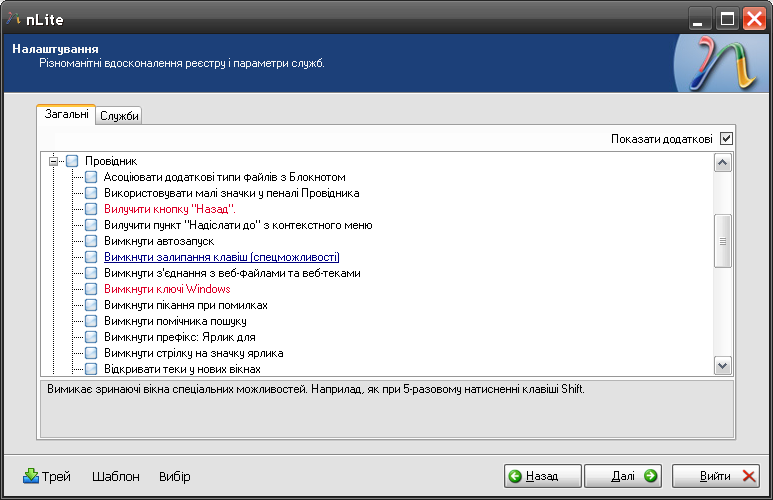Open the Шаблон menu
773x500 pixels.
click(x=116, y=477)
